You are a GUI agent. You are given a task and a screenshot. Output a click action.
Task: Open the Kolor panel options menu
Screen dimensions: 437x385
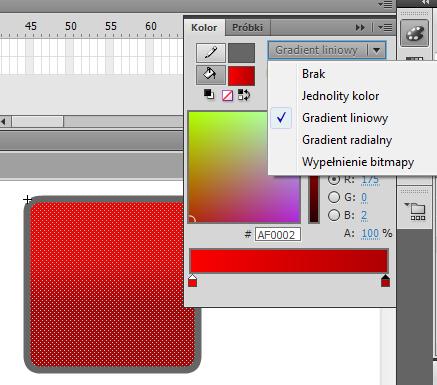[385, 28]
